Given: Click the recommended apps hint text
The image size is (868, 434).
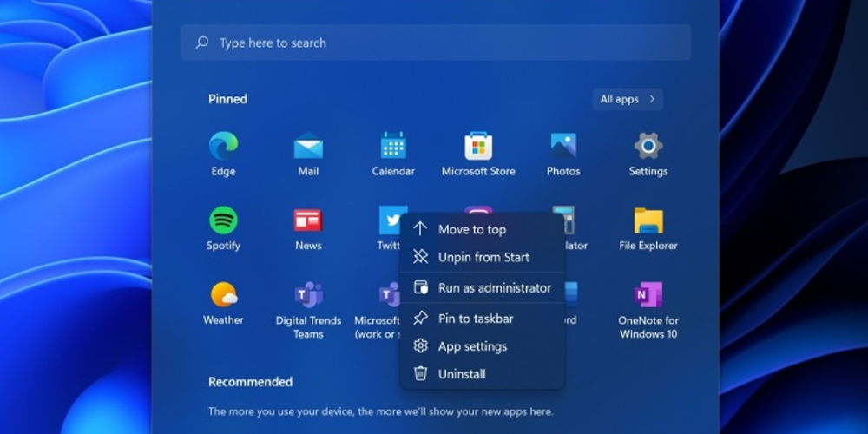Looking at the screenshot, I should (x=380, y=411).
